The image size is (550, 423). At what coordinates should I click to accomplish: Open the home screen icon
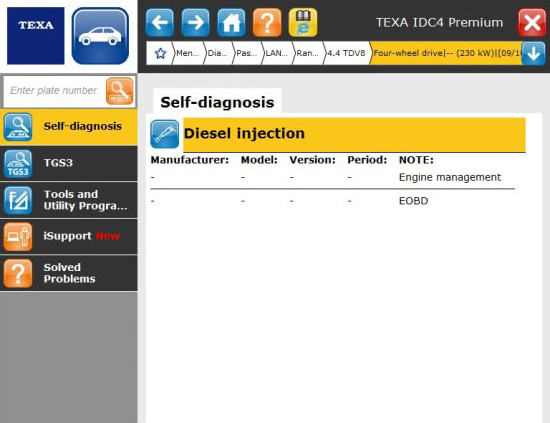click(x=231, y=23)
